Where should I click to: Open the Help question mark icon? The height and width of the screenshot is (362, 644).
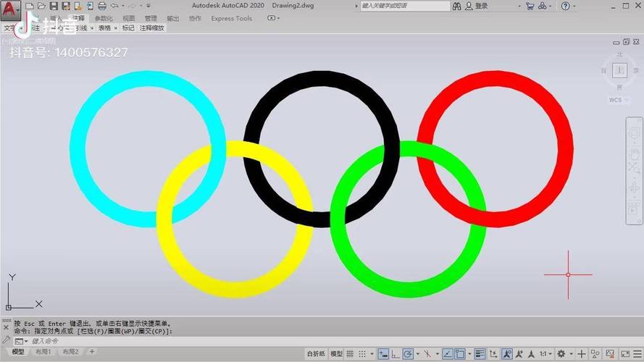(x=566, y=7)
